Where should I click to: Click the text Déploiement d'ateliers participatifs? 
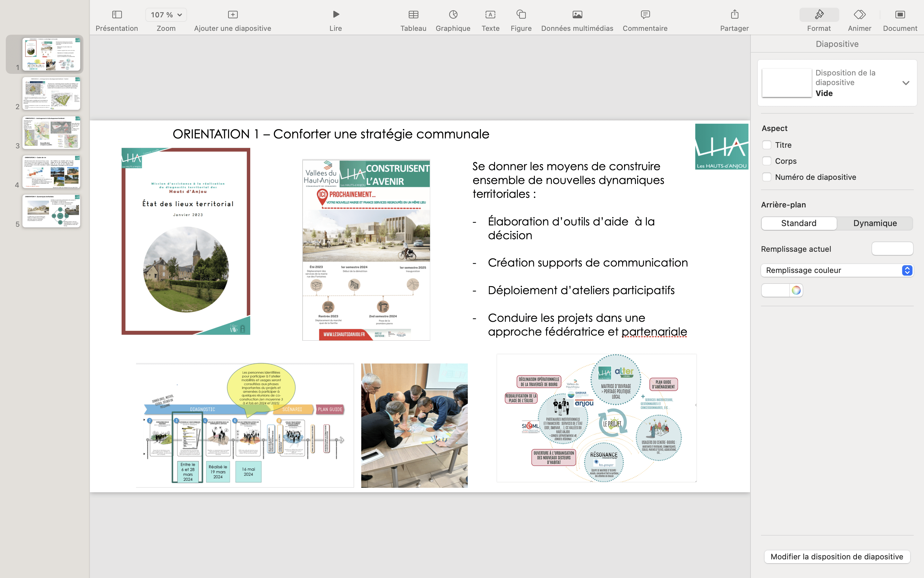tap(581, 290)
